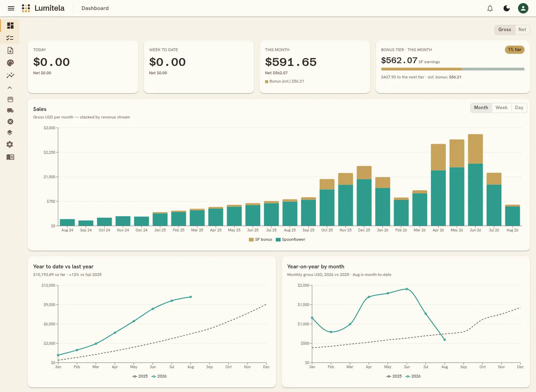Toggle 2025 legend in Year-on-year chart
The image size is (536, 392).
[x=394, y=376]
